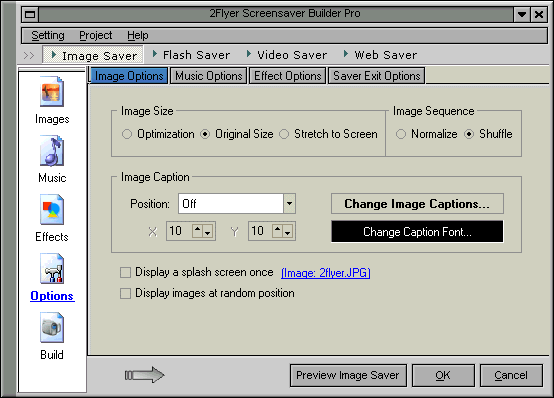The height and width of the screenshot is (398, 554).
Task: Open the window system menu icon
Action: pyautogui.click(x=30, y=14)
